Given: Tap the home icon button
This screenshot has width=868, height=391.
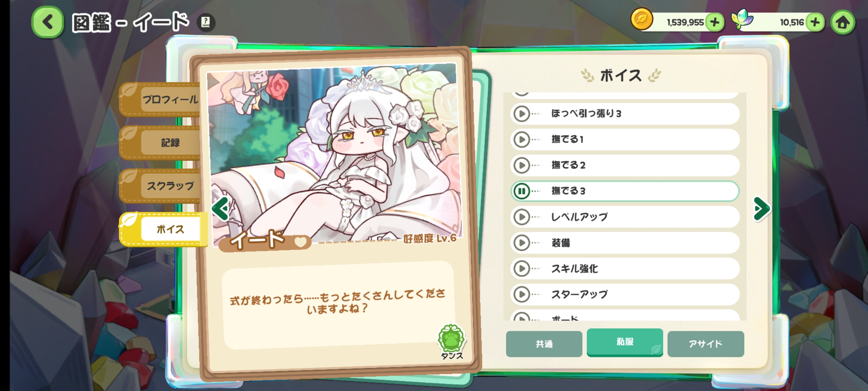Looking at the screenshot, I should coord(842,23).
